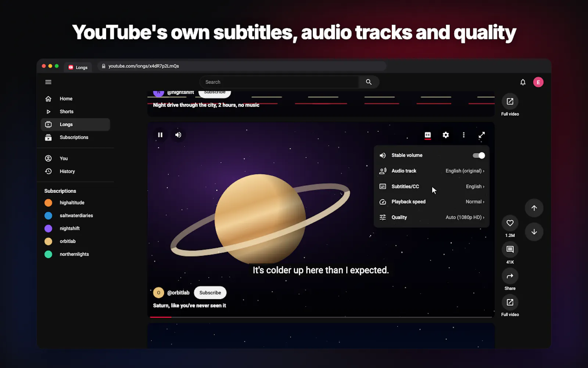Open the northernlights channel
Screen dimensions: 588x368
(x=75, y=254)
